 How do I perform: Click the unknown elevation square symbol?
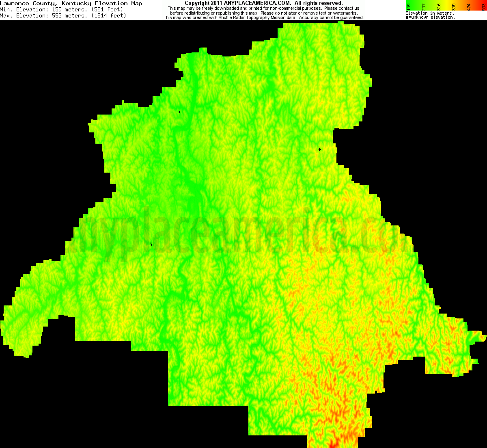coord(406,17)
